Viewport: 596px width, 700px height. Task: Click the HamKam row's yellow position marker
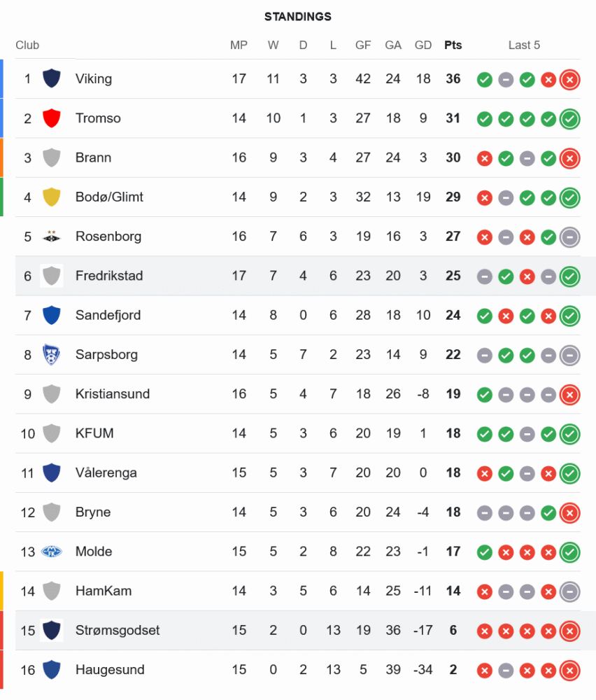tap(1, 591)
